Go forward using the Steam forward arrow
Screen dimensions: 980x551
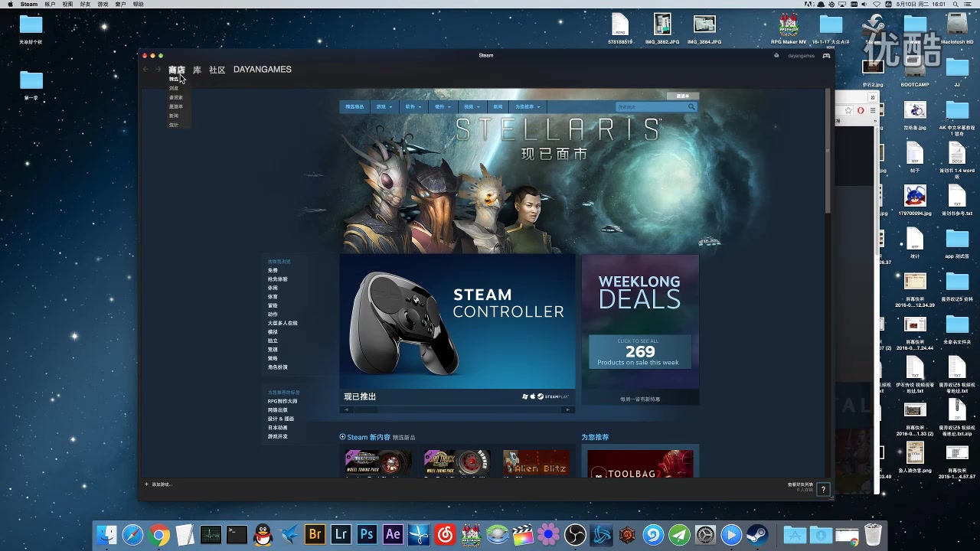pos(158,70)
